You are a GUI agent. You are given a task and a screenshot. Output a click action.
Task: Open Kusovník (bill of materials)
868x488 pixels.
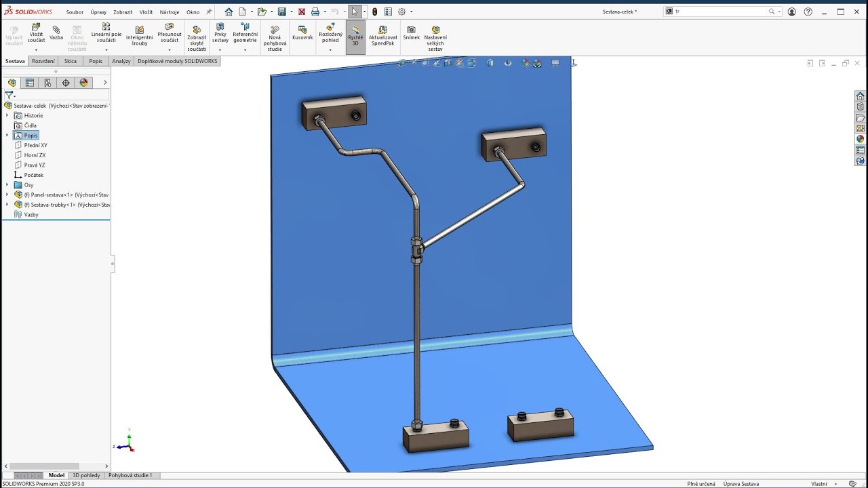(302, 33)
